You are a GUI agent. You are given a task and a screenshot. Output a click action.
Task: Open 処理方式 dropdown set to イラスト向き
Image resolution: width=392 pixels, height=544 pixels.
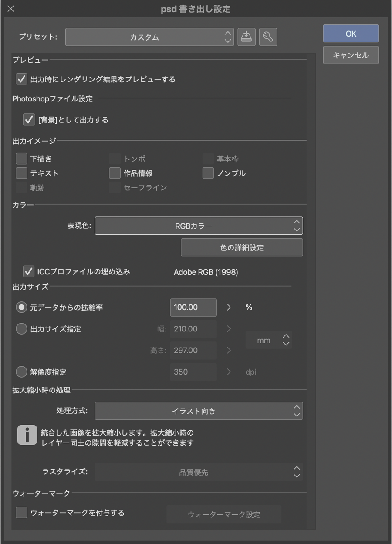pos(199,411)
